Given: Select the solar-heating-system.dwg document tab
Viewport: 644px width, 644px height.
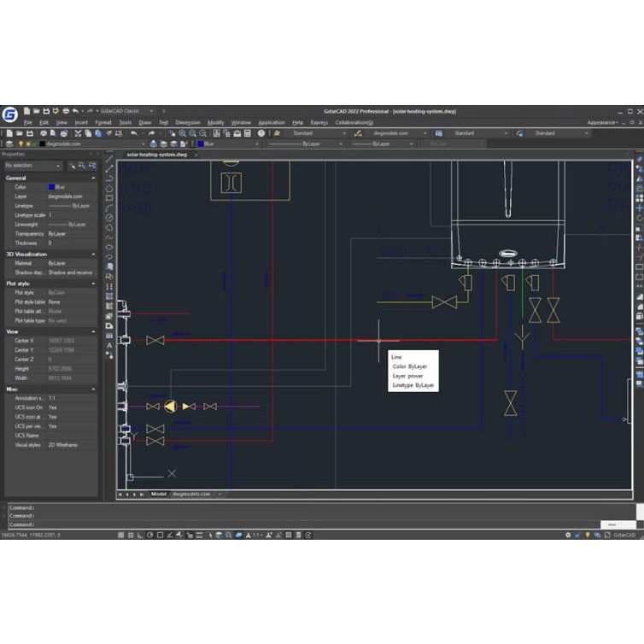Looking at the screenshot, I should click(x=157, y=155).
